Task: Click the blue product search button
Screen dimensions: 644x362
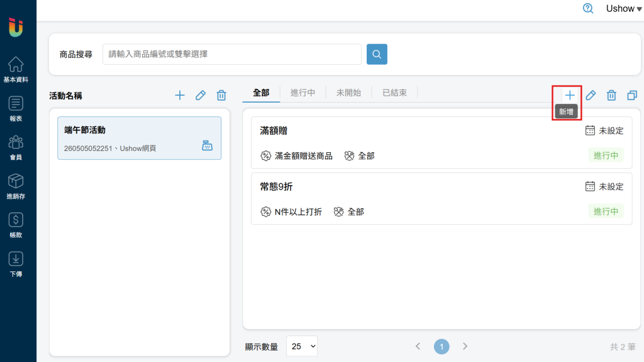Action: click(x=377, y=54)
